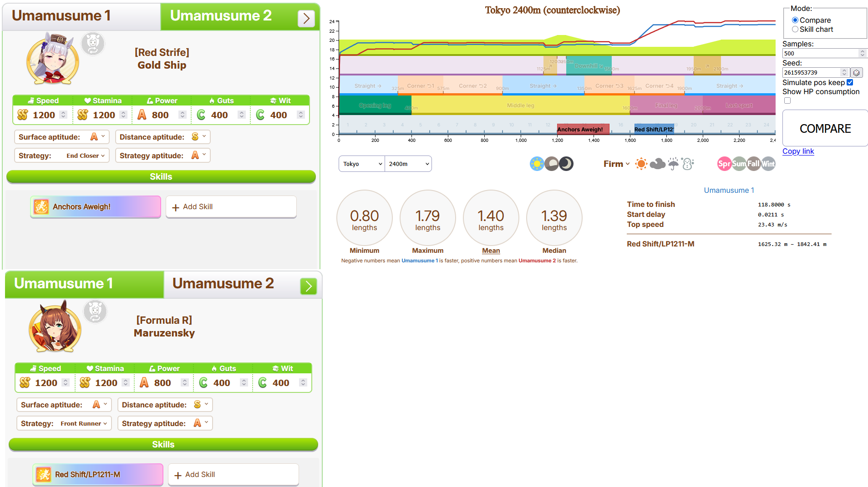Open Maruzensky's Strategy aptitude dropdown
The height and width of the screenshot is (487, 868).
[x=165, y=423]
